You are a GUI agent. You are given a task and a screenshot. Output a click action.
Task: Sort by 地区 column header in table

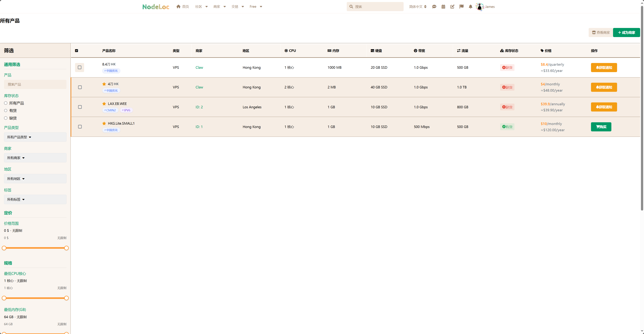(246, 51)
